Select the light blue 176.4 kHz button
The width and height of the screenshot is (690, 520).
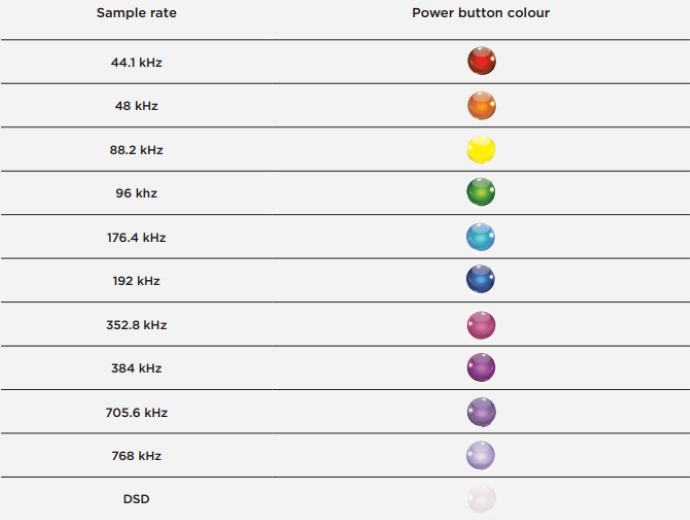pos(481,236)
